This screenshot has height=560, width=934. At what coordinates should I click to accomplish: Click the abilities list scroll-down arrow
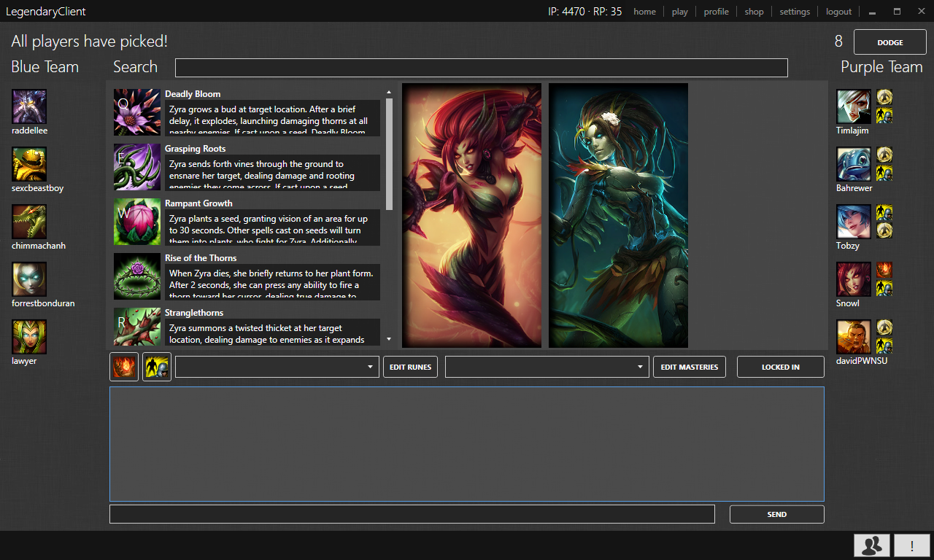(x=389, y=339)
